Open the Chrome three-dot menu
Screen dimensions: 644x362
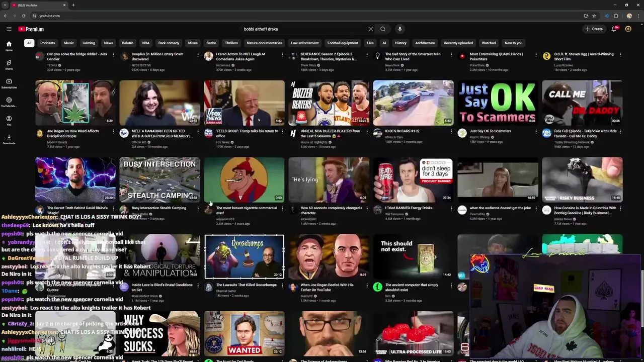[638, 16]
